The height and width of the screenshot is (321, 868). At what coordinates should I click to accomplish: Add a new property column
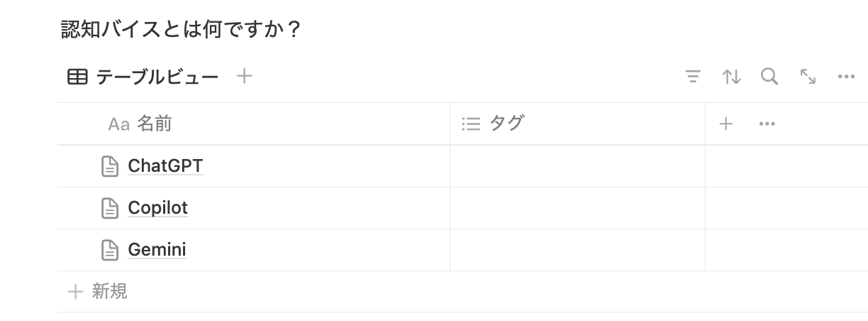click(725, 124)
